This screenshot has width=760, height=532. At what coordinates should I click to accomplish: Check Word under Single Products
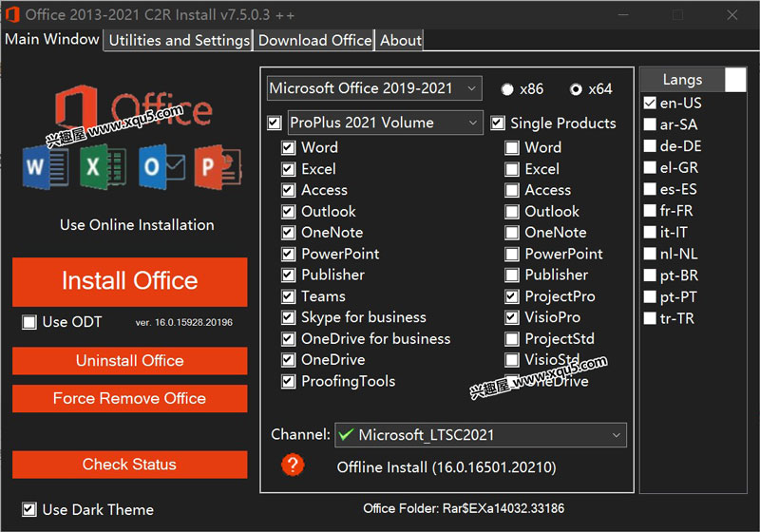512,147
